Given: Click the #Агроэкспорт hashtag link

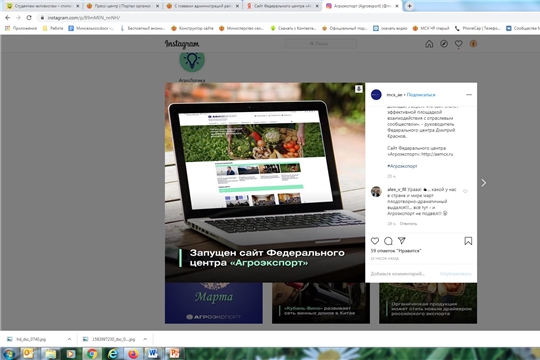Looking at the screenshot, I should click(402, 166).
